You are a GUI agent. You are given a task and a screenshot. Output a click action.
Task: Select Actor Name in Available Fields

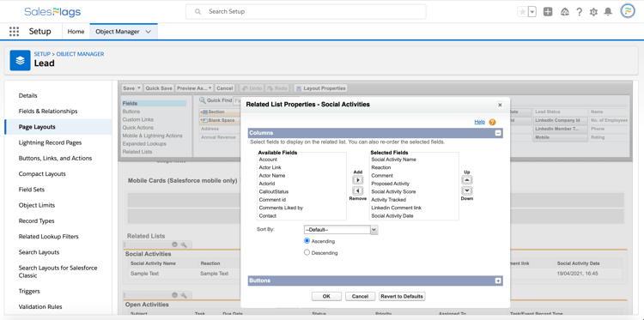272,176
